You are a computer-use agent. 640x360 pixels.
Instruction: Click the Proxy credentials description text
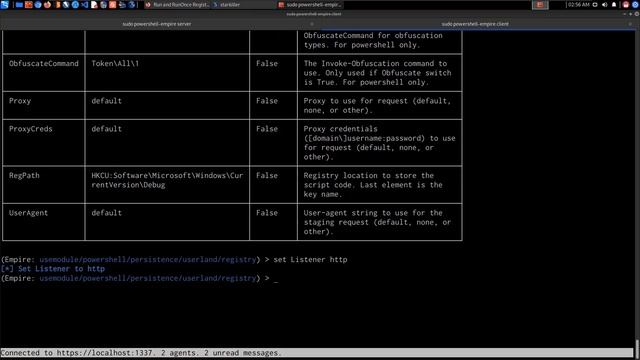379,143
